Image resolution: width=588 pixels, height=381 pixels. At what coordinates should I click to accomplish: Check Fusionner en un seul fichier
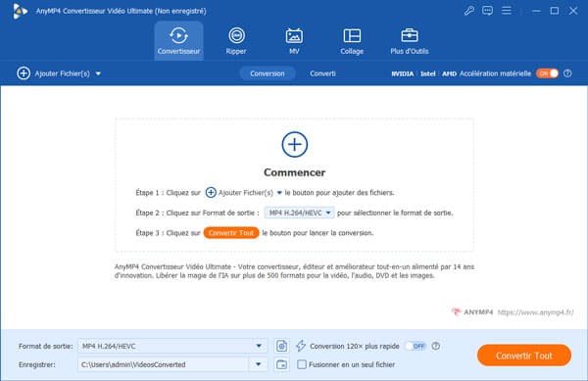(302, 364)
